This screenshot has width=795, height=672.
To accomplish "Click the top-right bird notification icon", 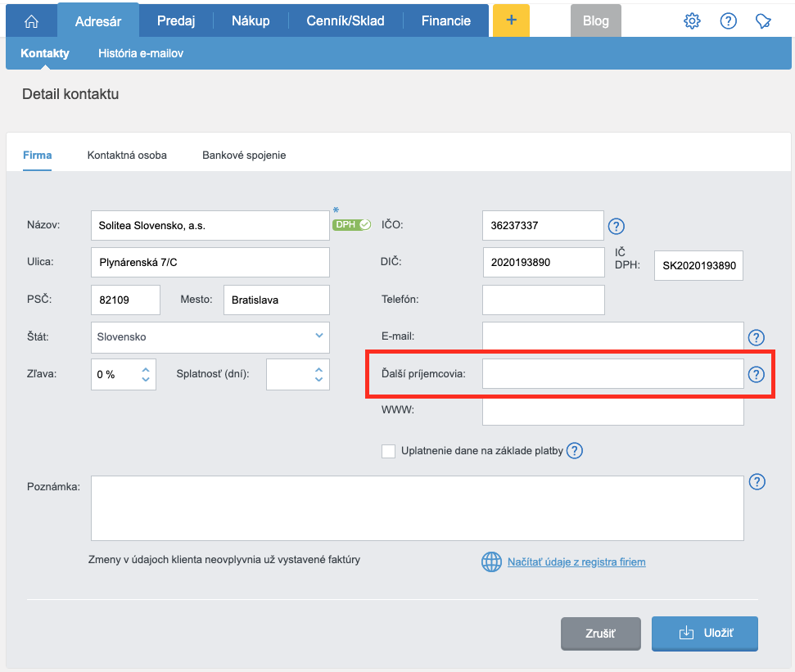I will (763, 21).
